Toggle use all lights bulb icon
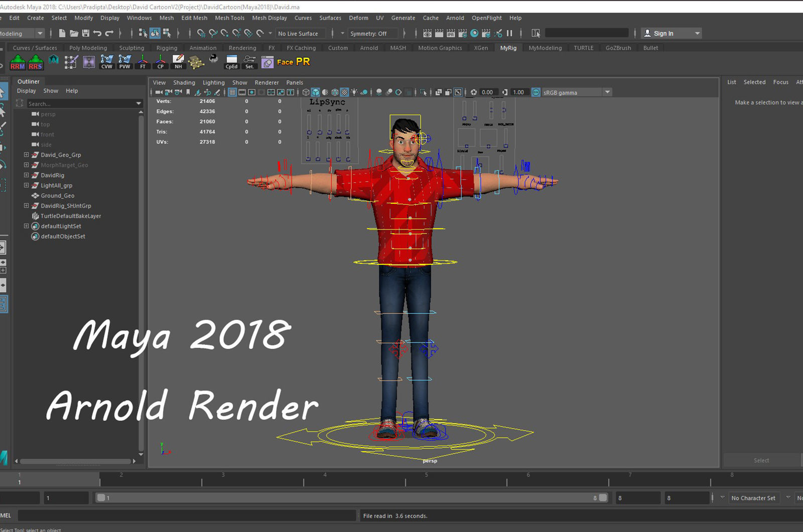The height and width of the screenshot is (532, 803). 354,92
